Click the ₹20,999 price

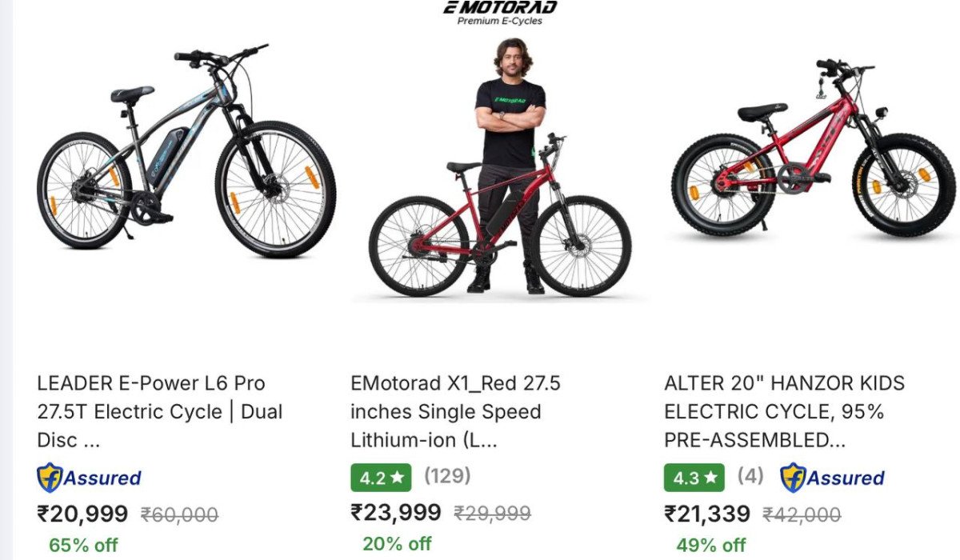pos(82,514)
